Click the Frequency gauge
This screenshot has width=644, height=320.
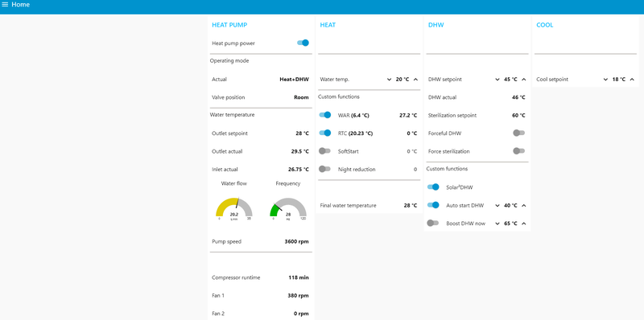pos(288,208)
